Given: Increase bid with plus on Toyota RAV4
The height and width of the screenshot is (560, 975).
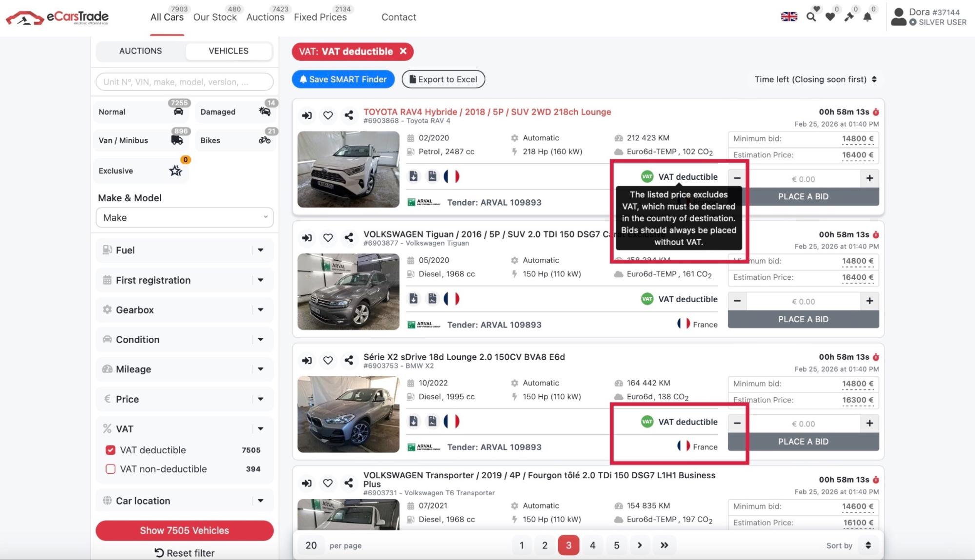Looking at the screenshot, I should [x=869, y=178].
